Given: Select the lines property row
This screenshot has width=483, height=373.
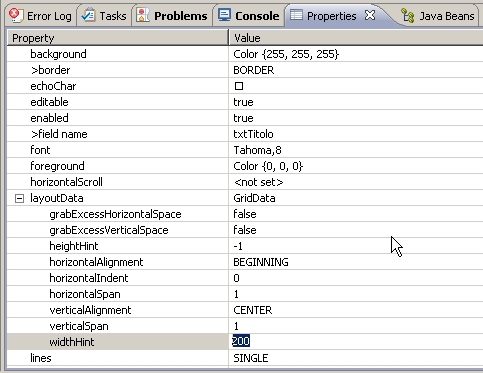Looking at the screenshot, I should (245, 358).
